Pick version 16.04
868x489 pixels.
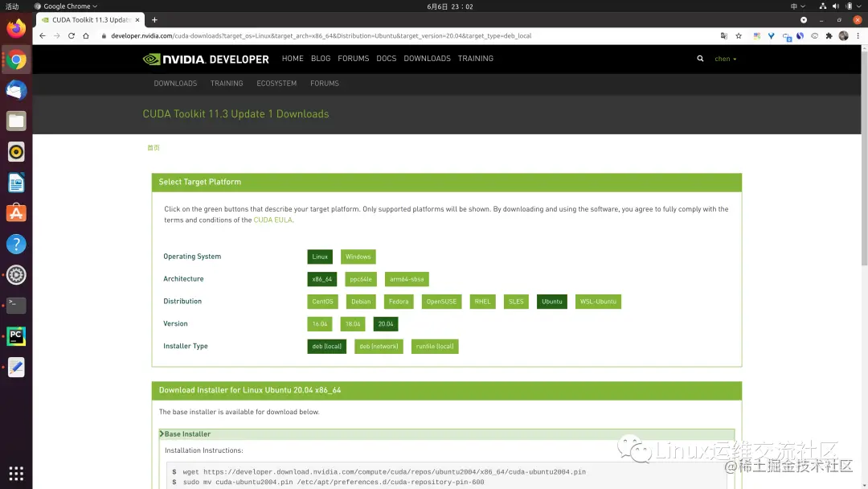(x=320, y=324)
